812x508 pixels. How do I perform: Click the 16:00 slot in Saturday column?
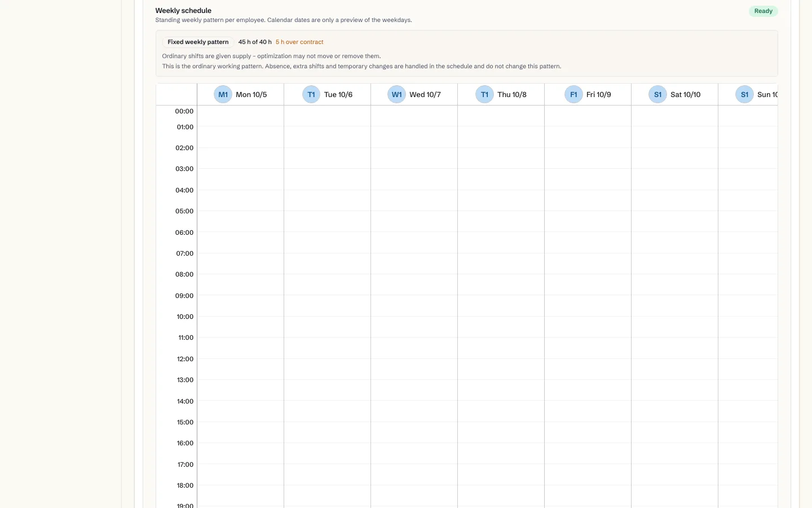[x=674, y=453]
